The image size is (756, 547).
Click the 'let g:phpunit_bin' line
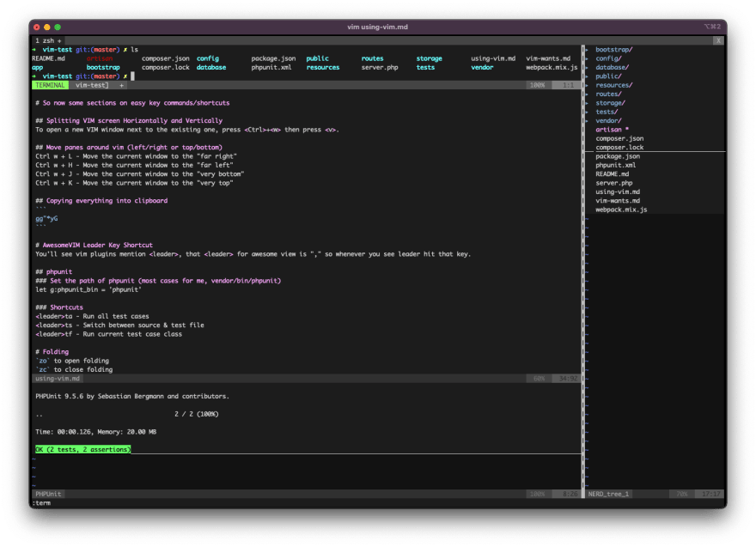(x=88, y=289)
